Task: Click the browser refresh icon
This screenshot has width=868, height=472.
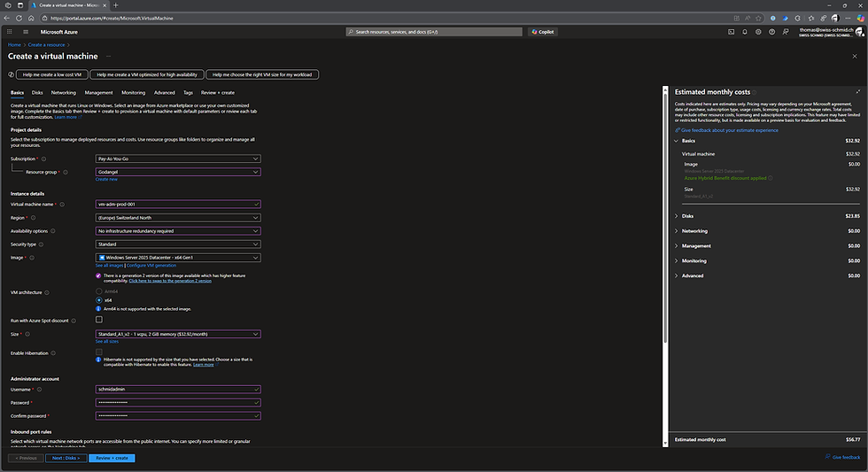Action: click(19, 19)
